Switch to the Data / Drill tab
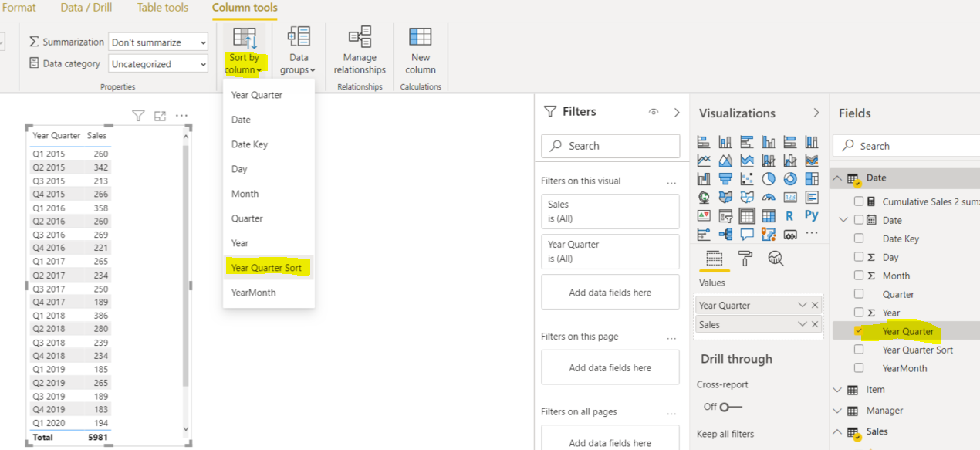Viewport: 980px width, 450px height. 86,8
